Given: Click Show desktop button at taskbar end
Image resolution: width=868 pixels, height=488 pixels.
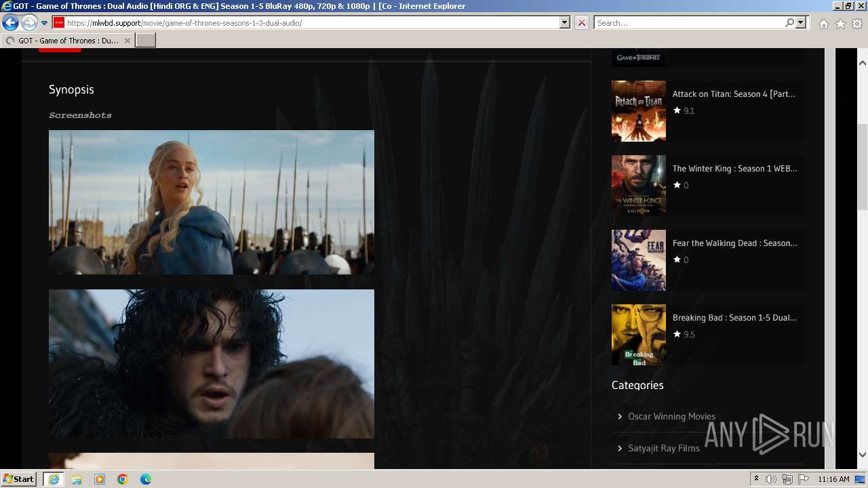Looking at the screenshot, I should 861,479.
